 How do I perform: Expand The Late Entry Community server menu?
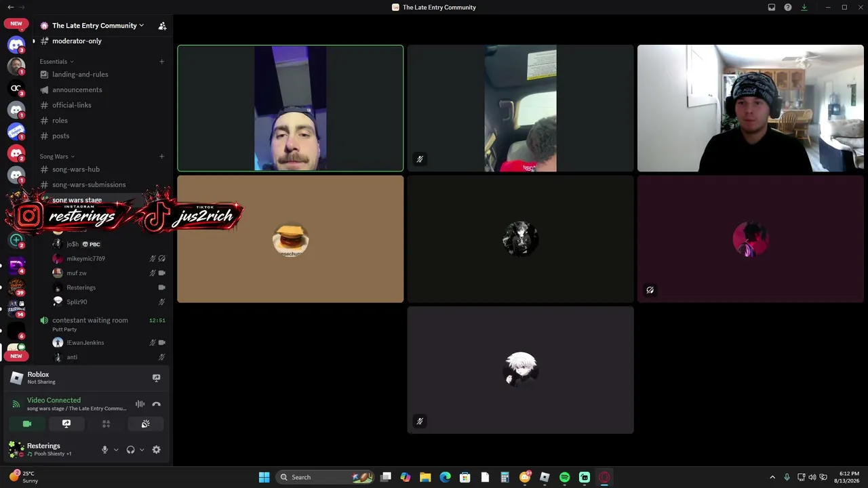98,26
